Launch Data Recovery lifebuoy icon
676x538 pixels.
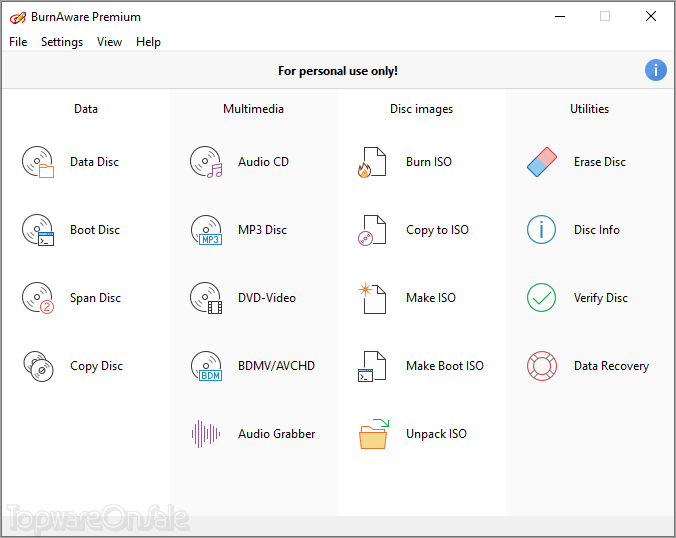541,366
